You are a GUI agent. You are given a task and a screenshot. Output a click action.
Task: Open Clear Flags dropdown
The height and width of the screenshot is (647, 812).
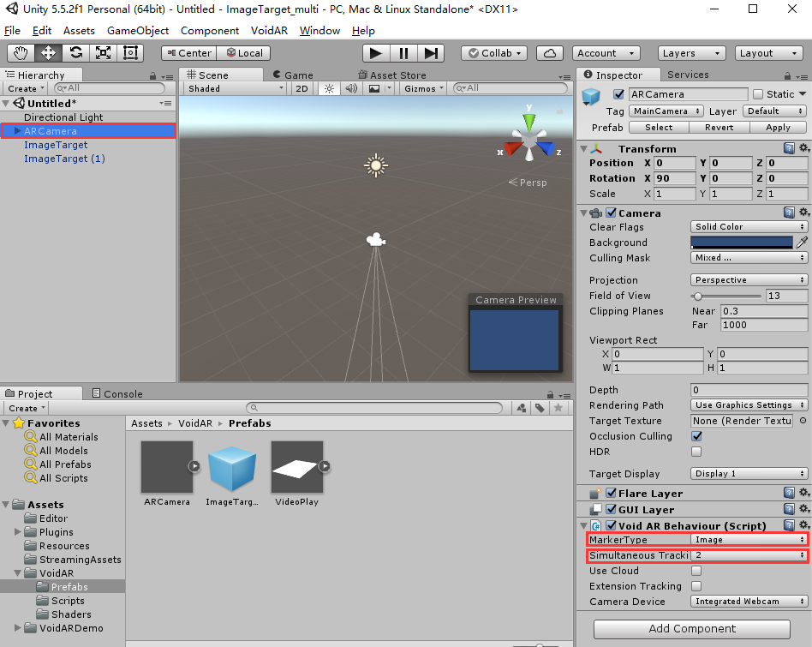click(749, 227)
